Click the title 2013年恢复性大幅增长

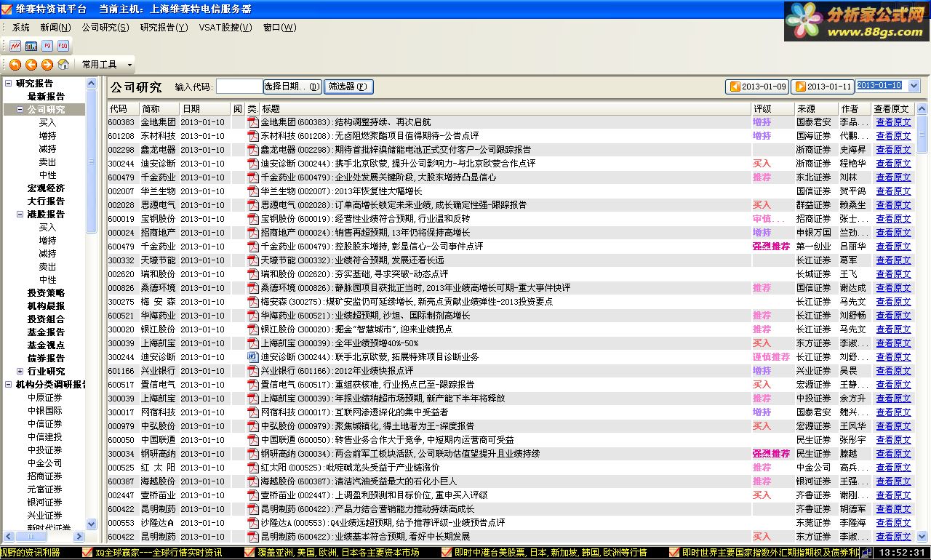click(377, 191)
